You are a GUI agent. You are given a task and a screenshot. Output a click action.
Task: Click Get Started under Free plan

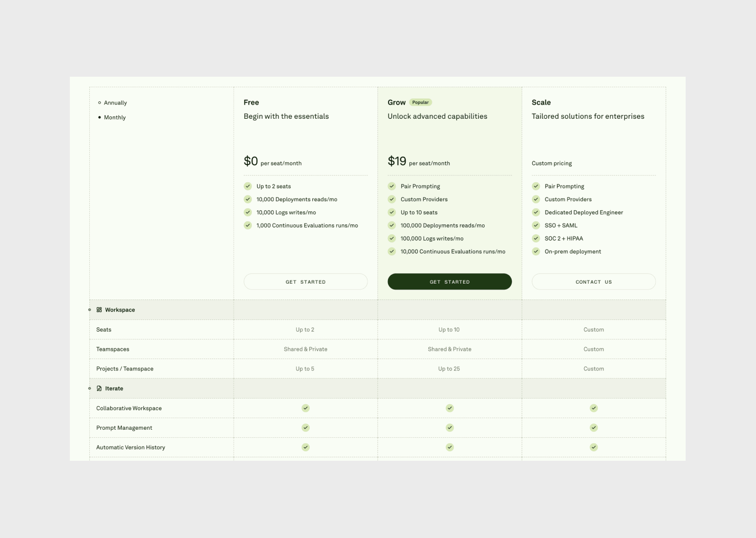coord(306,282)
